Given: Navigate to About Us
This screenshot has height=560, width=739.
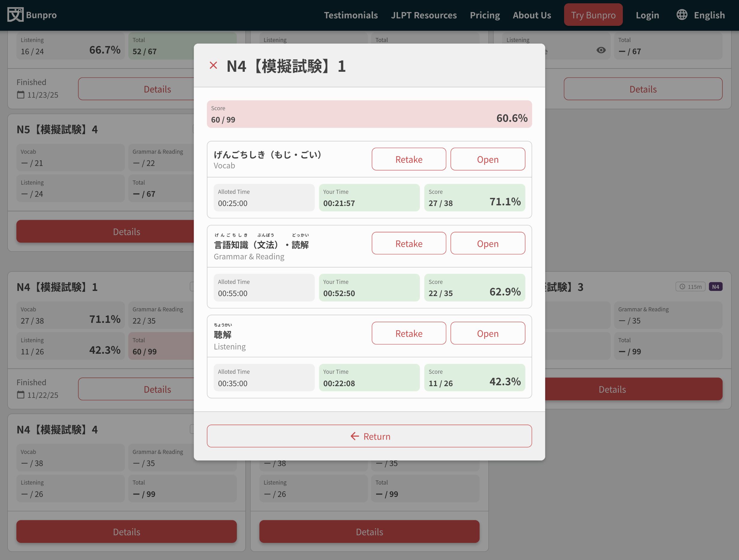Looking at the screenshot, I should coord(532,15).
